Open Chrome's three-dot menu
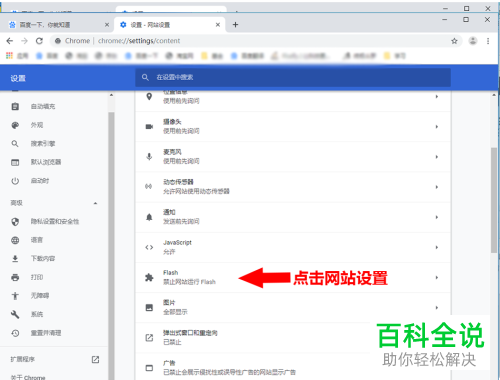The width and height of the screenshot is (500, 380). pyautogui.click(x=488, y=41)
